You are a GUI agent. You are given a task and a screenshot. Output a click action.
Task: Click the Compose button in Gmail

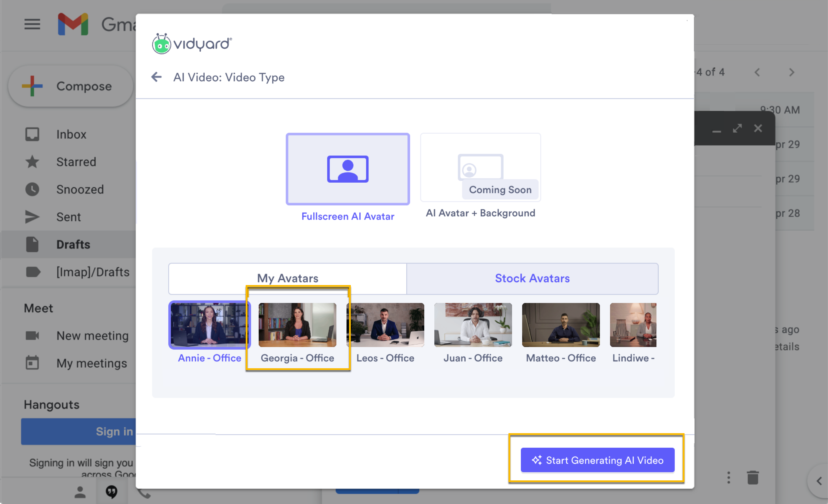(x=71, y=86)
